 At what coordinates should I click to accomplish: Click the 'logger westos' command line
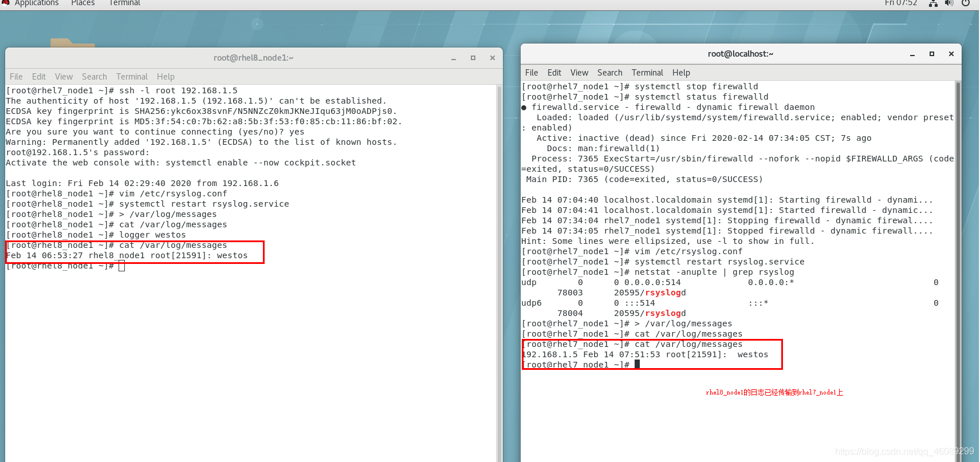coord(96,235)
